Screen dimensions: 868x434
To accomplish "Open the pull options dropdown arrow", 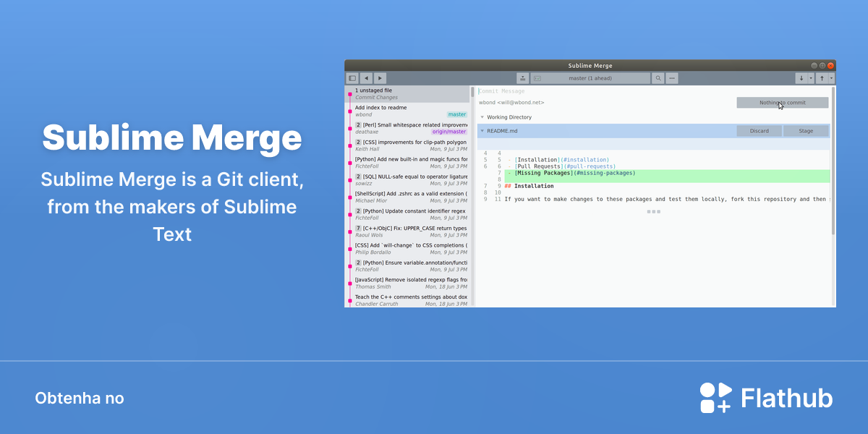I will (x=811, y=78).
